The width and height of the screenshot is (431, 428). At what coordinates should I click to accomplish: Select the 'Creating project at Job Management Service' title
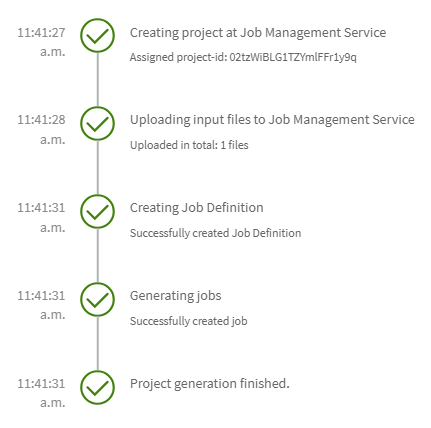tap(258, 33)
